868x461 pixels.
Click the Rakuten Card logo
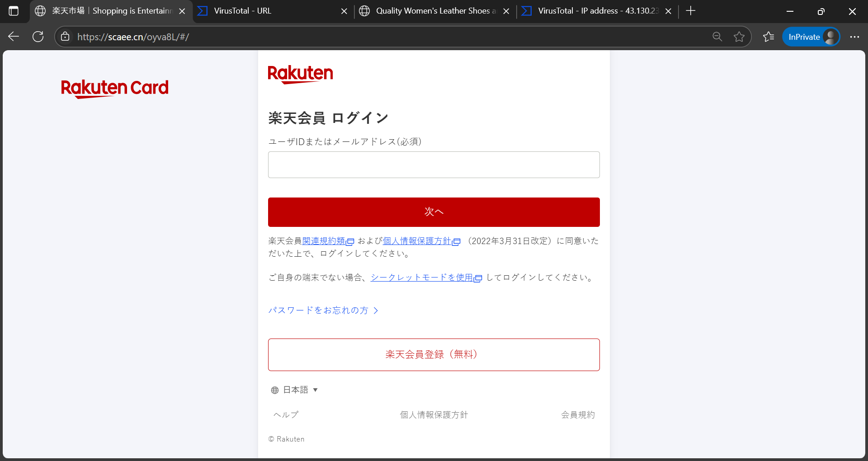point(115,88)
